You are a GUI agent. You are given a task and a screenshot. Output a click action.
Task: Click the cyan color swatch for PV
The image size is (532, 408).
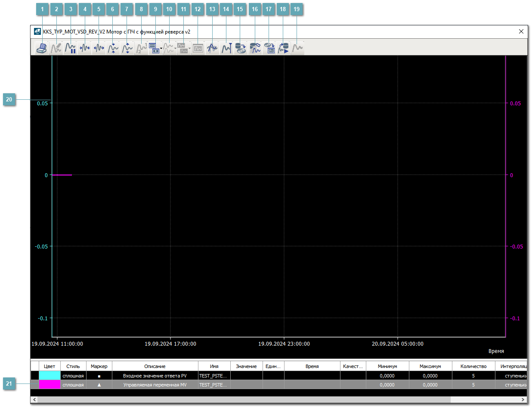49,376
